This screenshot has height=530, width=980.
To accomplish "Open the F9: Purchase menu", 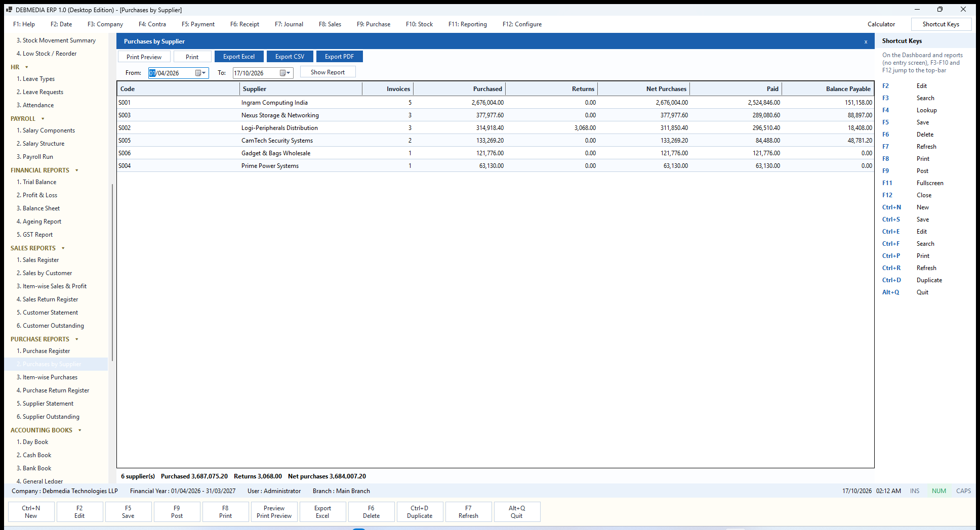I will pyautogui.click(x=374, y=24).
